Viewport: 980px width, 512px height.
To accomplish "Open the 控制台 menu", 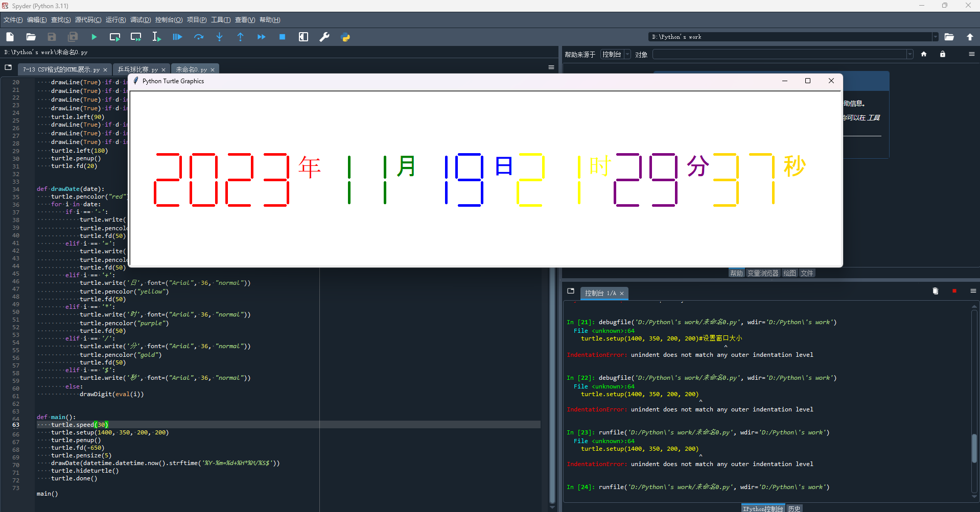I will click(x=169, y=20).
